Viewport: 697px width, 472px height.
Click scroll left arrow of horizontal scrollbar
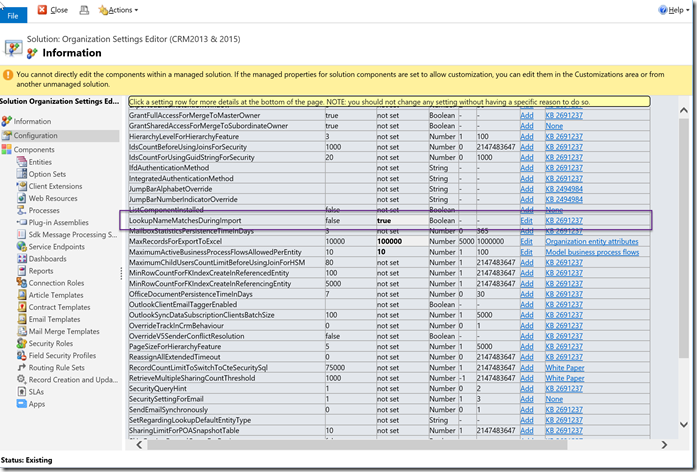click(139, 444)
